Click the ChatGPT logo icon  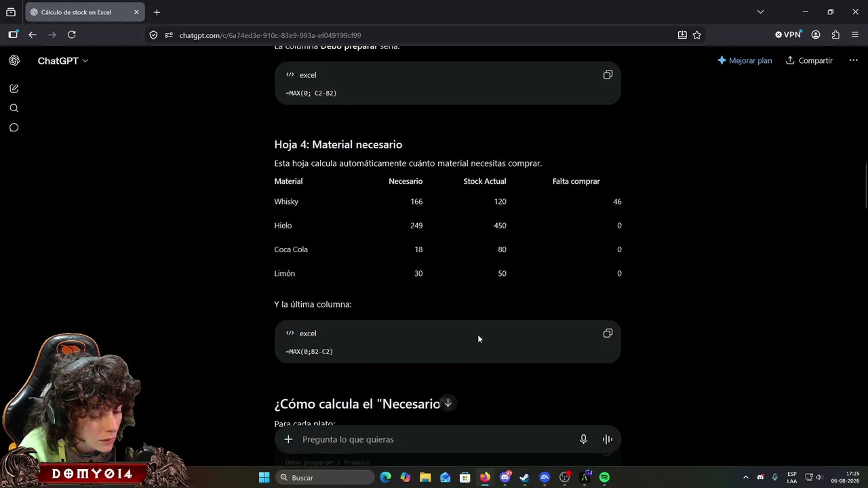[14, 60]
